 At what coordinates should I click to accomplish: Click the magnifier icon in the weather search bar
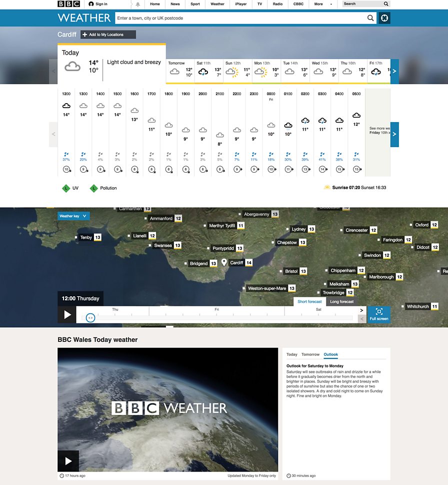click(x=370, y=18)
